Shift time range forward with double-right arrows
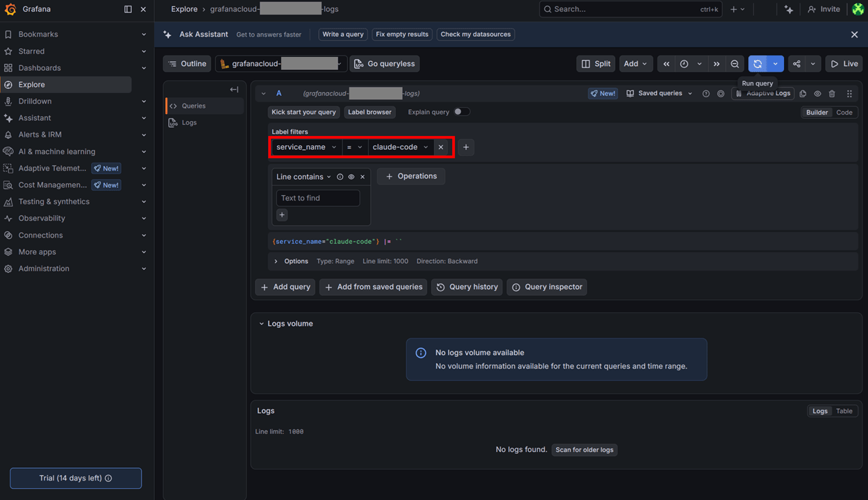The height and width of the screenshot is (500, 868). (717, 64)
